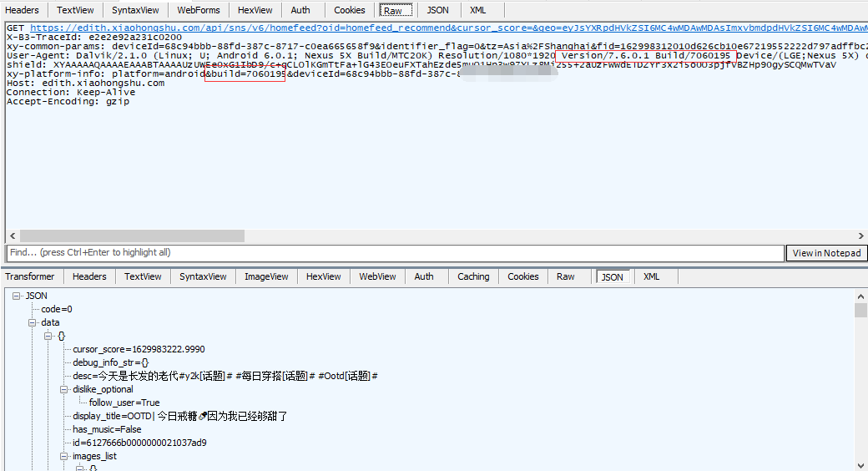The image size is (868, 471).
Task: Open response Raw tab
Action: click(566, 276)
